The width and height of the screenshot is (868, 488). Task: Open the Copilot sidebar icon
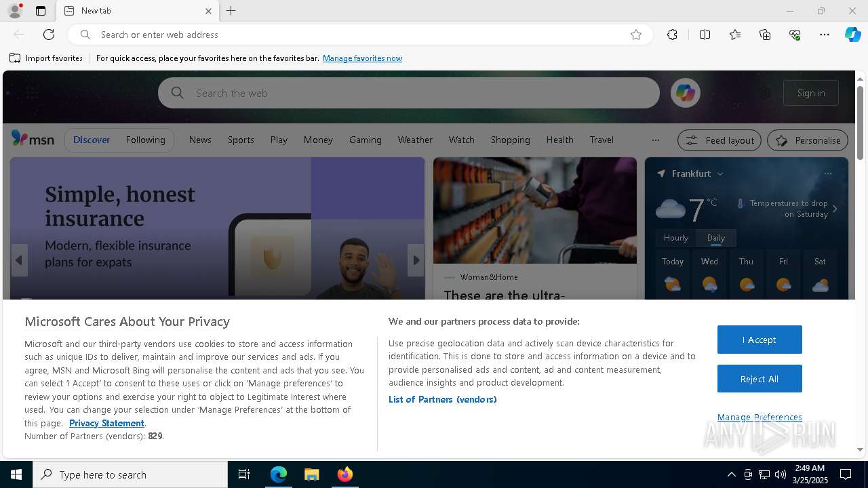(x=852, y=35)
